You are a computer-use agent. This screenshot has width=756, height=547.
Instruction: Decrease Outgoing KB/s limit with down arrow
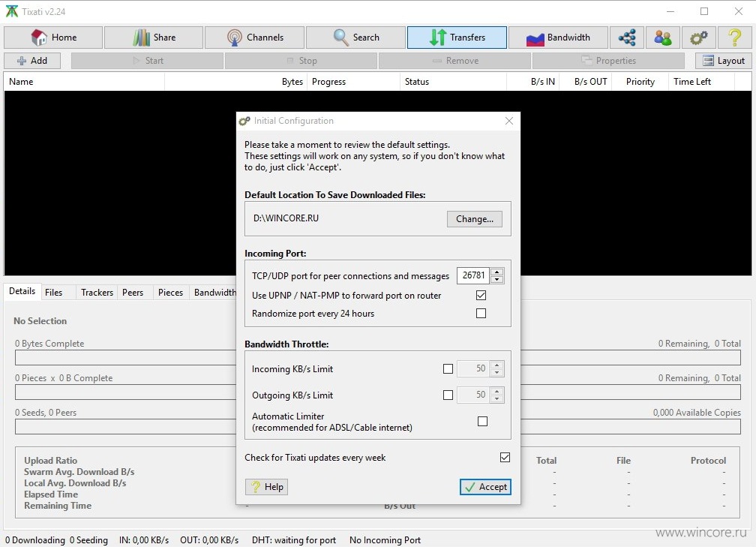497,398
